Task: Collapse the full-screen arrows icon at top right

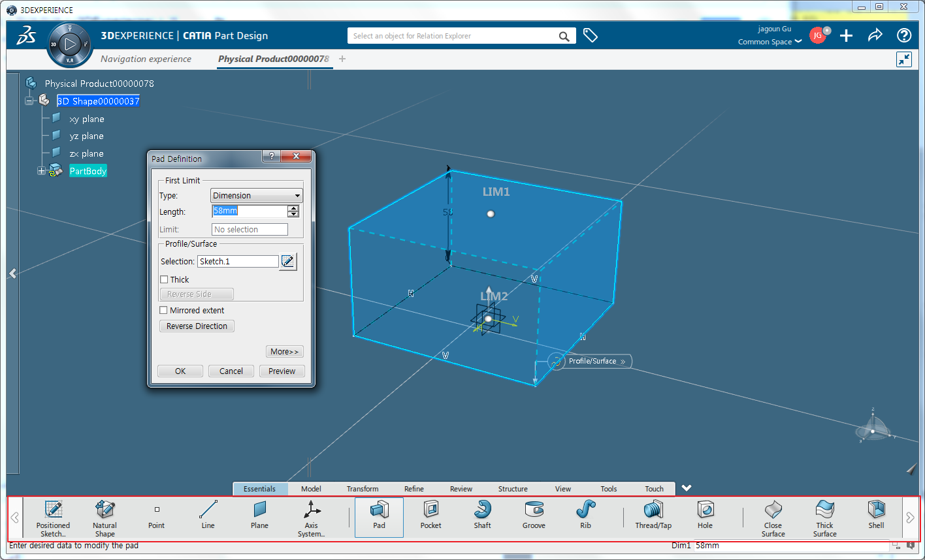Action: [x=904, y=59]
